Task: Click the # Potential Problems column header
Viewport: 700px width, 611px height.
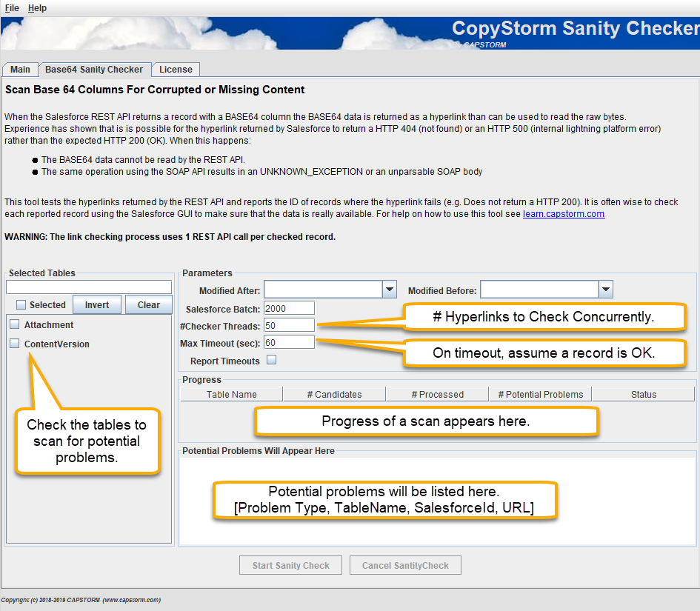Action: (541, 395)
